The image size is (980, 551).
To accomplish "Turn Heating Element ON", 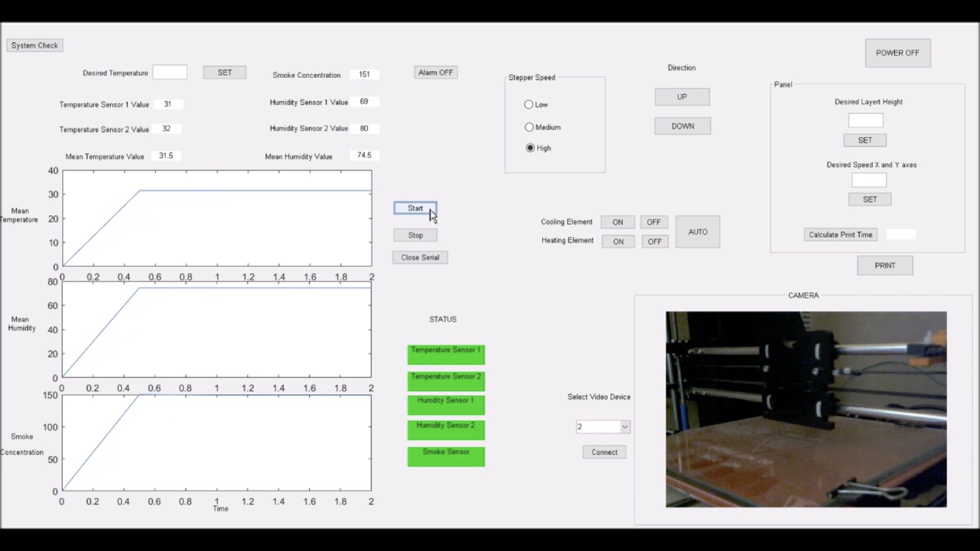I will [618, 241].
